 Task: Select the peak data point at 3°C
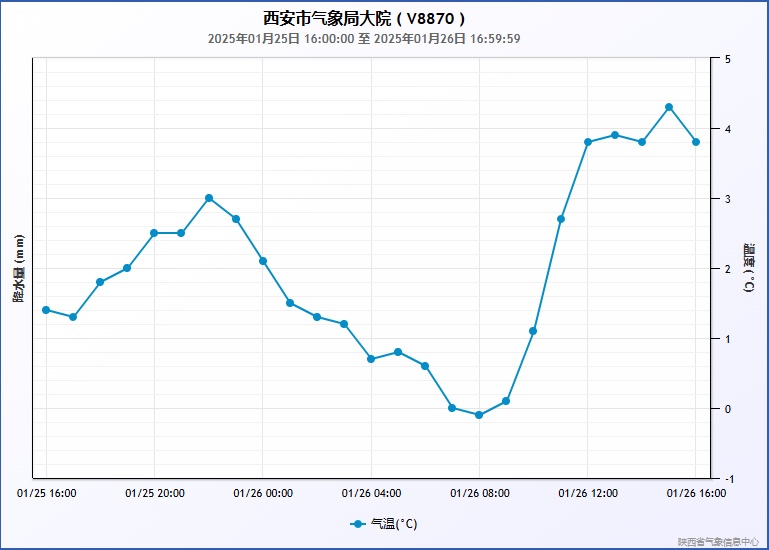pyautogui.click(x=209, y=198)
